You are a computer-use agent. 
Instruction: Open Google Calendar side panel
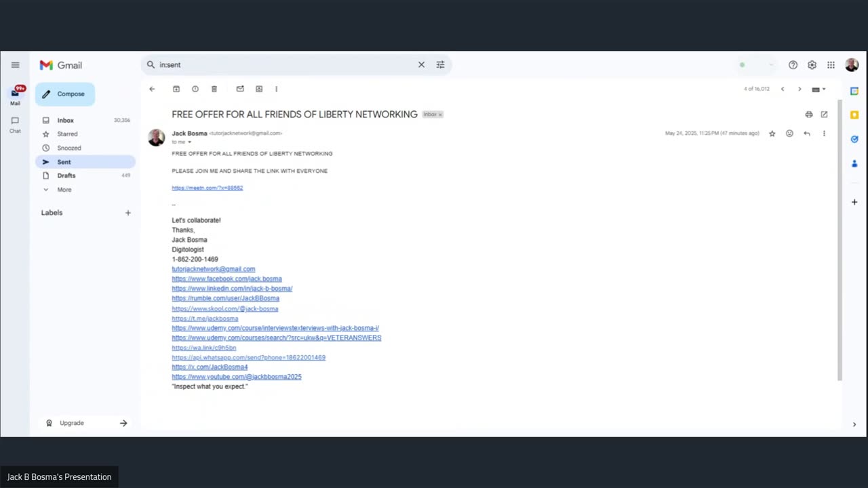coord(854,91)
